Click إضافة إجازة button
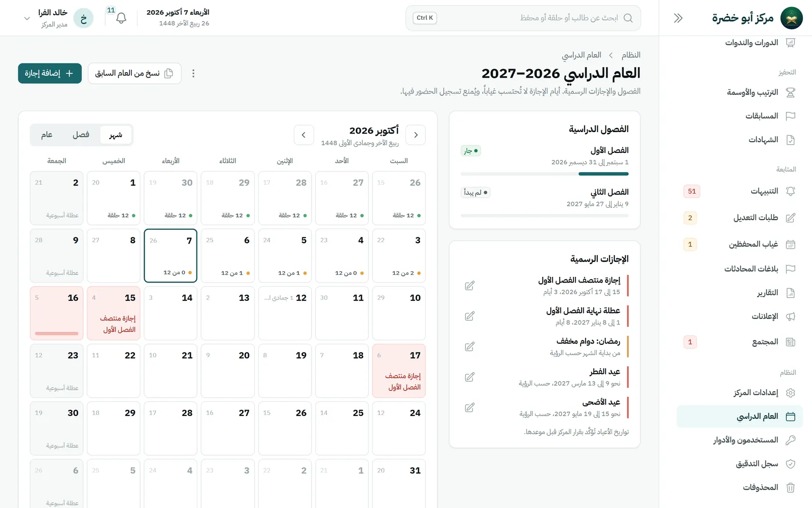Image resolution: width=812 pixels, height=508 pixels. [50, 74]
